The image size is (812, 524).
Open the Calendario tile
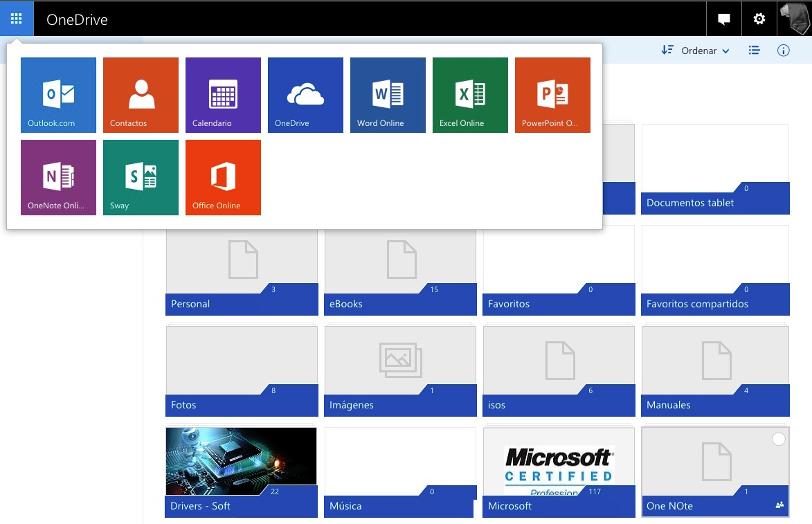[223, 96]
